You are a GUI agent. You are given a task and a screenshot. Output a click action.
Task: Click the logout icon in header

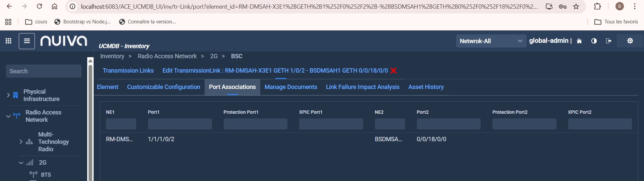609,41
